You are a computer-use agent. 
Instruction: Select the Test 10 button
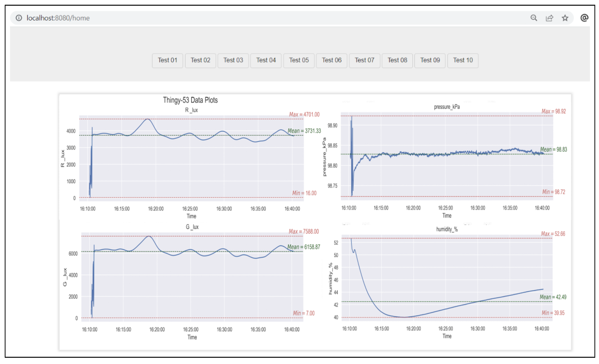pyautogui.click(x=463, y=60)
